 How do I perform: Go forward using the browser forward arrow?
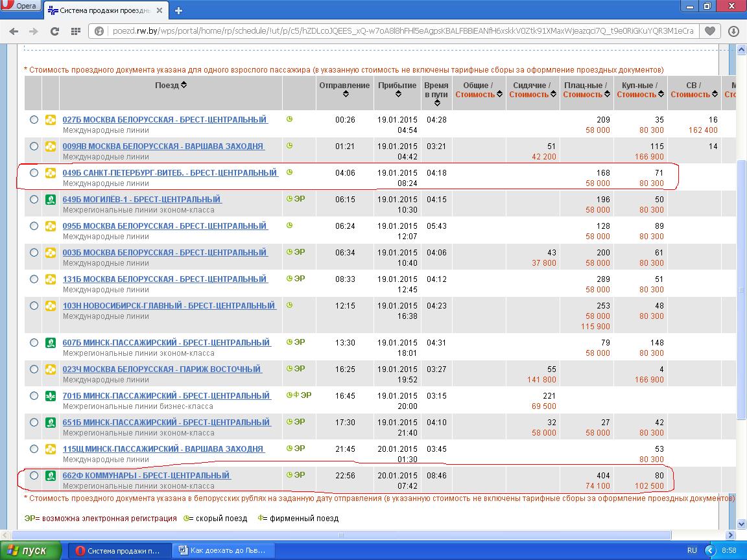(x=33, y=31)
